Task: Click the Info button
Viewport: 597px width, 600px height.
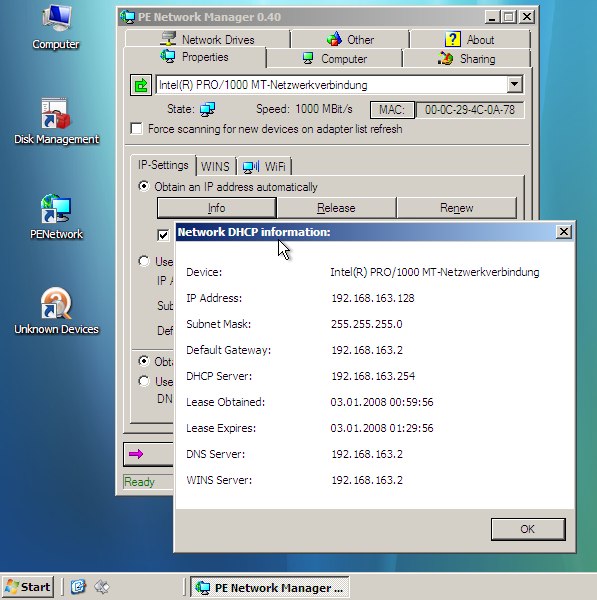Action: (217, 208)
